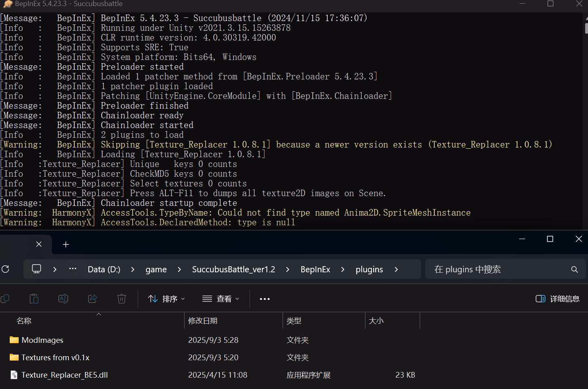This screenshot has width=588, height=389.
Task: Go to SuccubusBattle_ver1.2 breadcrumb
Action: [234, 269]
